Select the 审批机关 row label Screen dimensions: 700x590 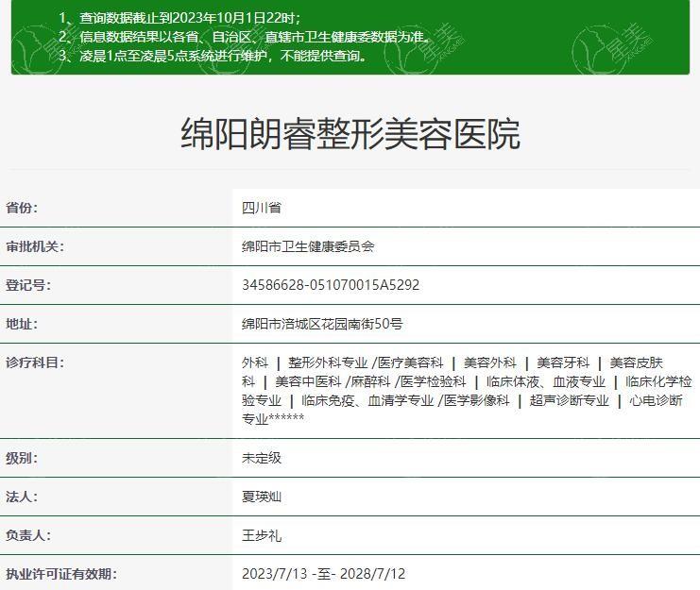(35, 246)
